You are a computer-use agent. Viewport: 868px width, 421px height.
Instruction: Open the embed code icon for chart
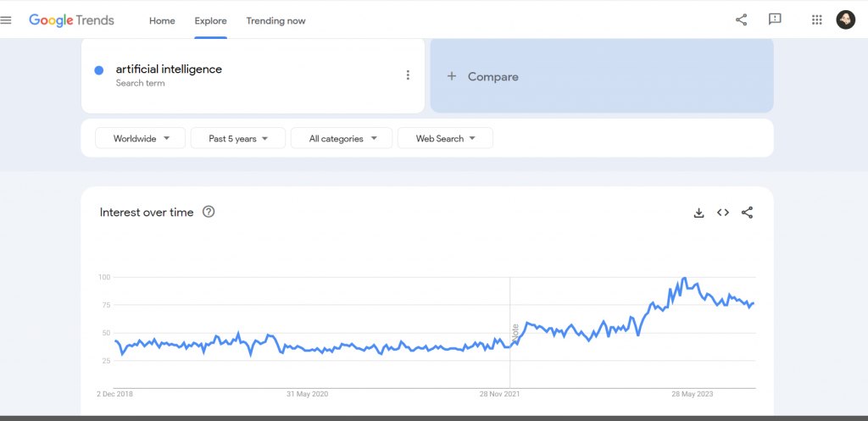coord(723,213)
